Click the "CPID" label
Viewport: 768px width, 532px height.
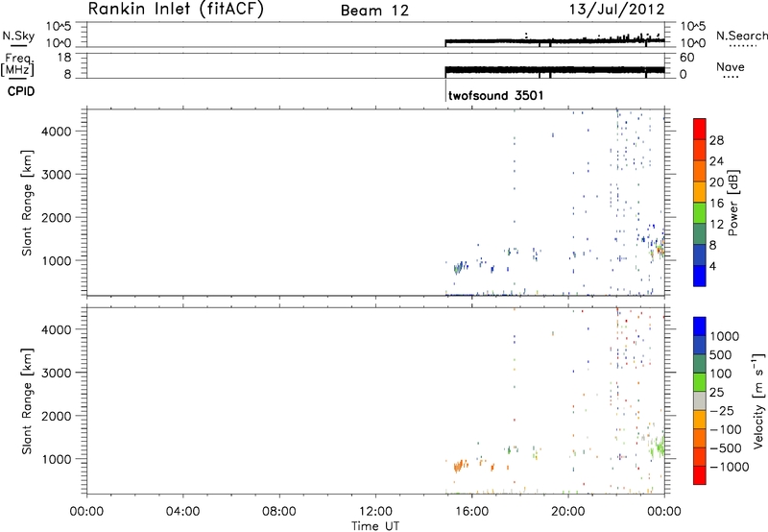(x=21, y=91)
